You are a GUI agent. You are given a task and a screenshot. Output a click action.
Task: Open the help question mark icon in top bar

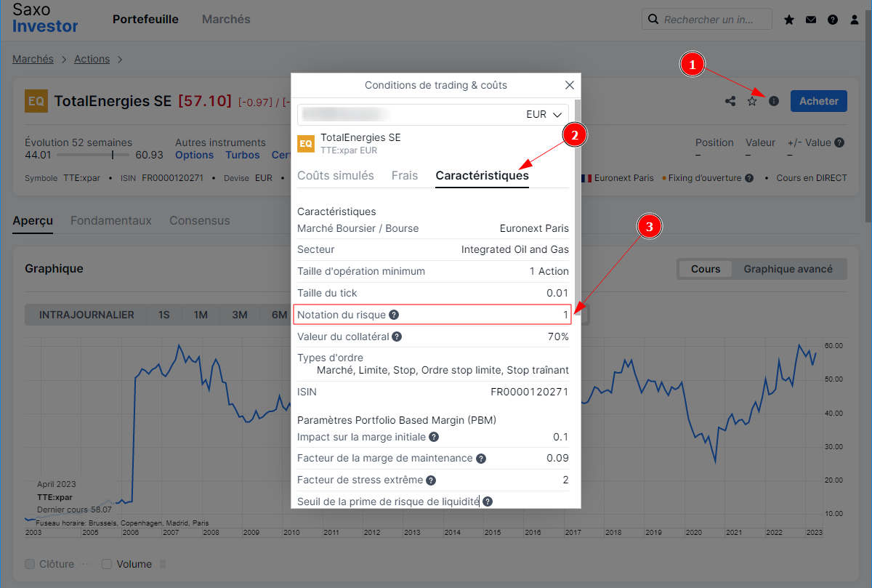pyautogui.click(x=833, y=20)
